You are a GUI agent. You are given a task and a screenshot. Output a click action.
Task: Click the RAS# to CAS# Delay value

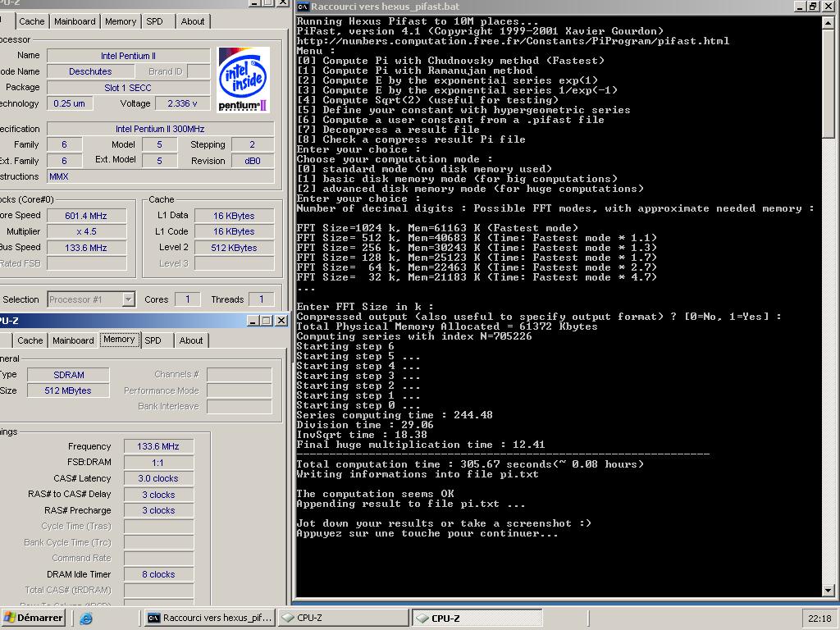(x=158, y=495)
